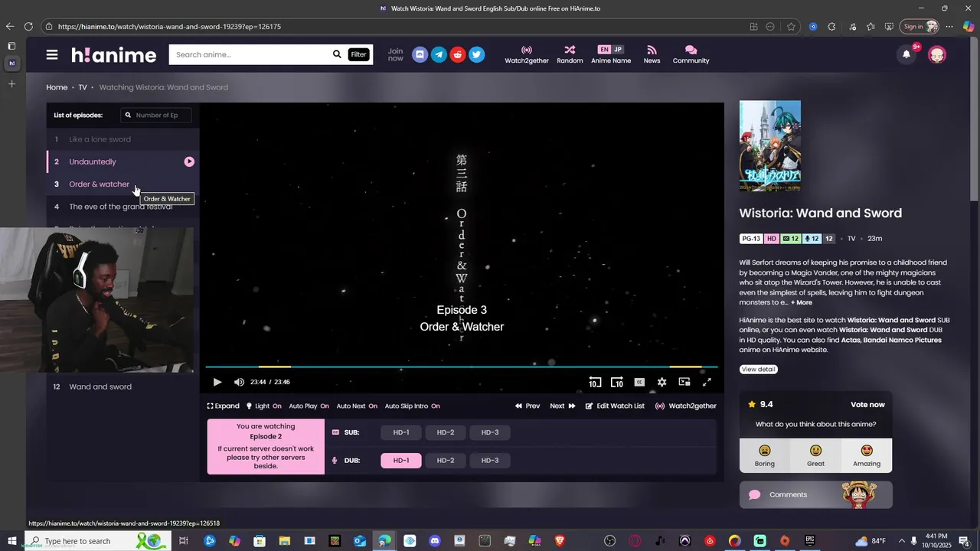This screenshot has width=980, height=551.
Task: Click Home in breadcrumb
Action: coord(57,87)
